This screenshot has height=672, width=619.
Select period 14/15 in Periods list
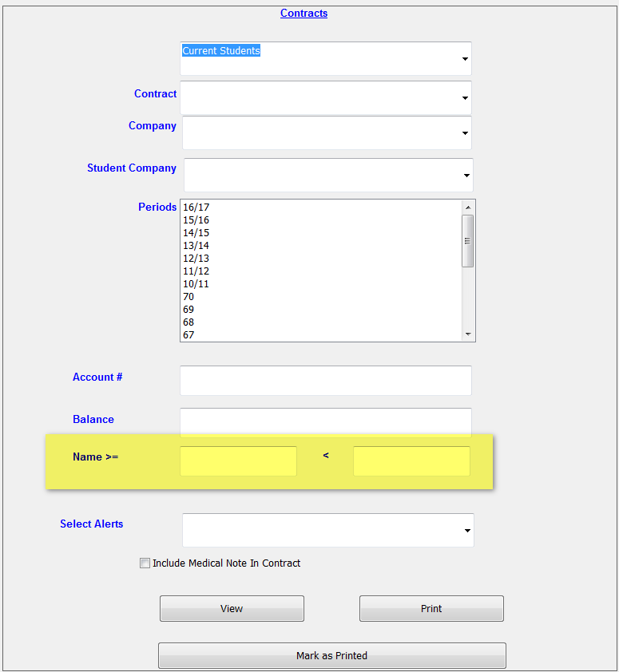(x=196, y=233)
